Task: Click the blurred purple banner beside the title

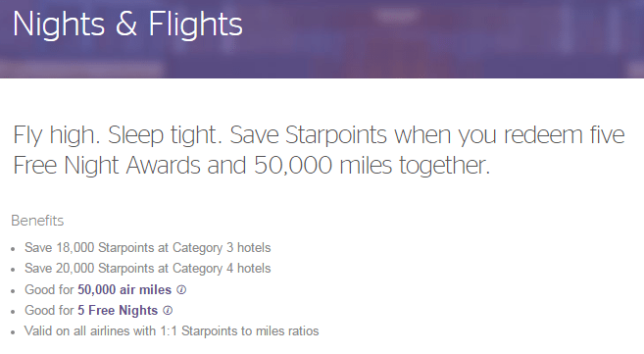Action: point(444,39)
